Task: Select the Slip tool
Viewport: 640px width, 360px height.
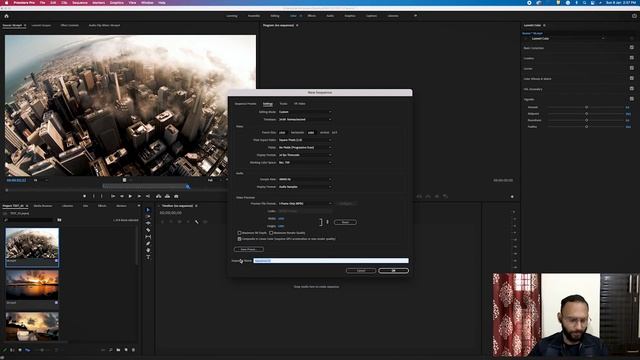Action: (x=148, y=237)
